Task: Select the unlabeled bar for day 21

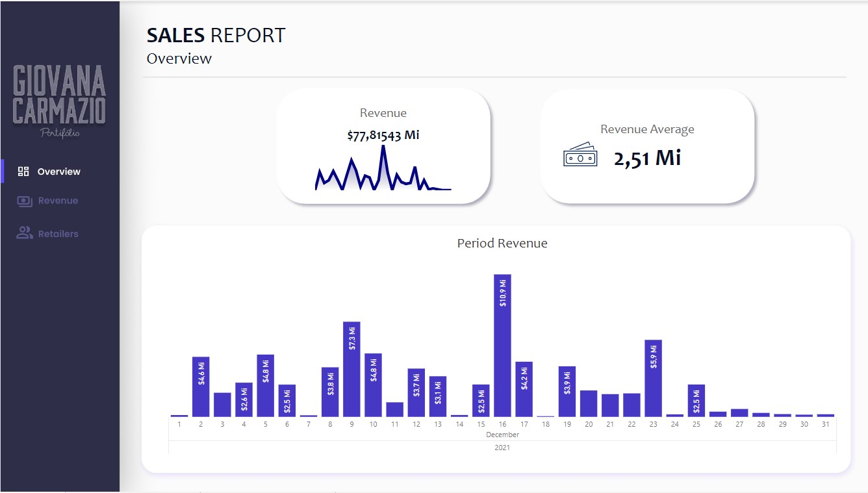Action: click(x=610, y=405)
